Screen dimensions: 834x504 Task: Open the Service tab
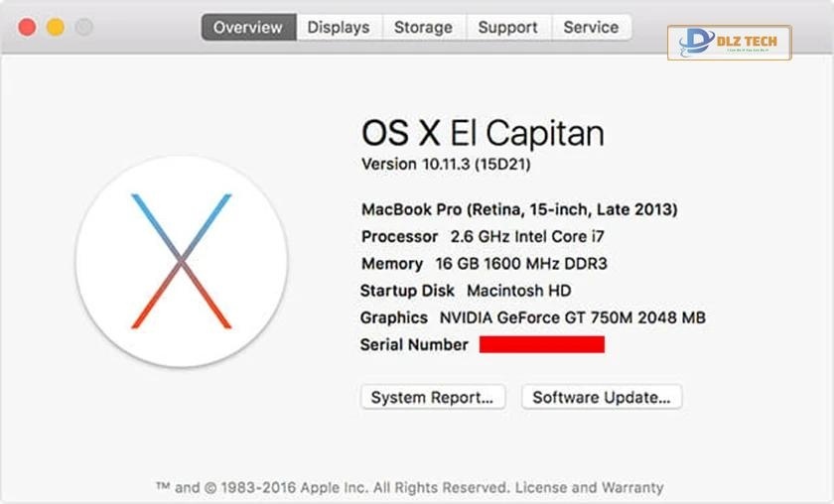point(591,27)
